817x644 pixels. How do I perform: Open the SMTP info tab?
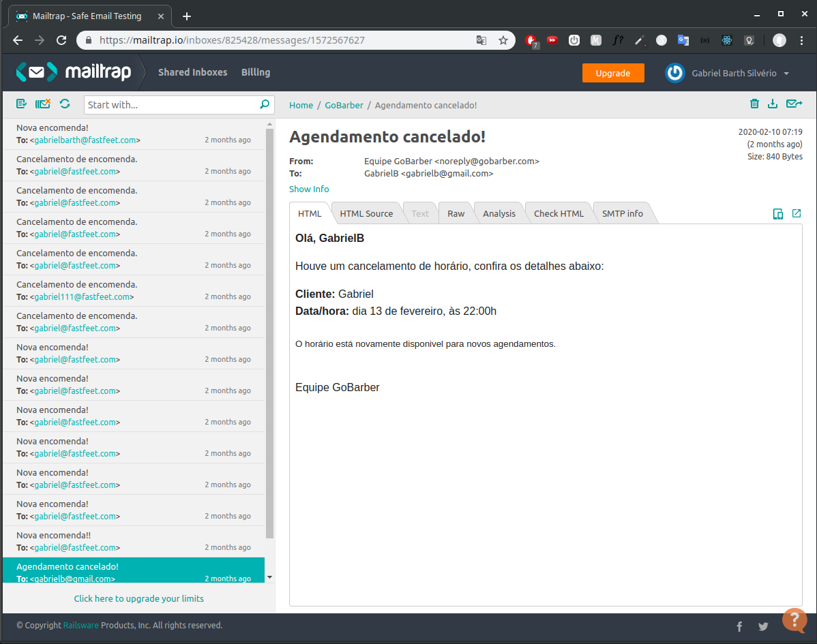click(x=623, y=213)
